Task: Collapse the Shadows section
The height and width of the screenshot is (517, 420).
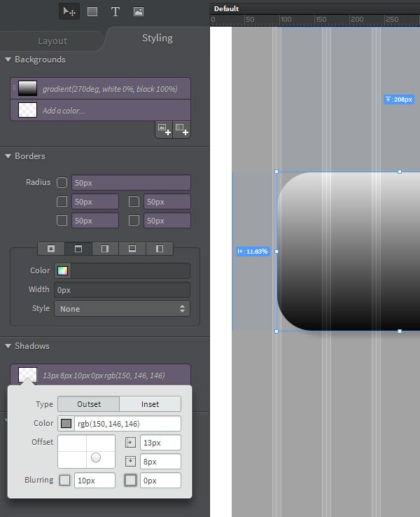Action: [8, 346]
